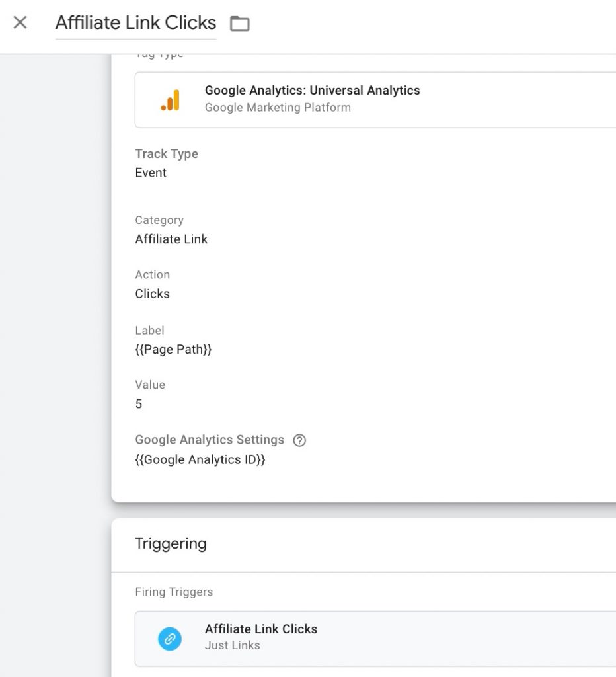Click the Affiliate Link Clicks trigger icon
This screenshot has width=616, height=677.
tap(171, 639)
